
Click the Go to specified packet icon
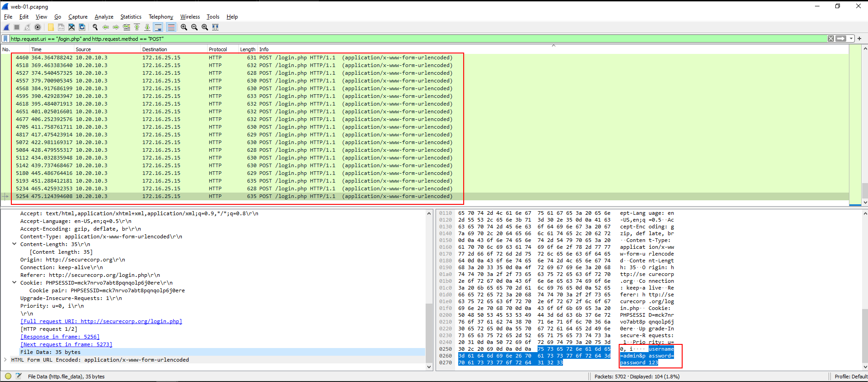tap(126, 27)
